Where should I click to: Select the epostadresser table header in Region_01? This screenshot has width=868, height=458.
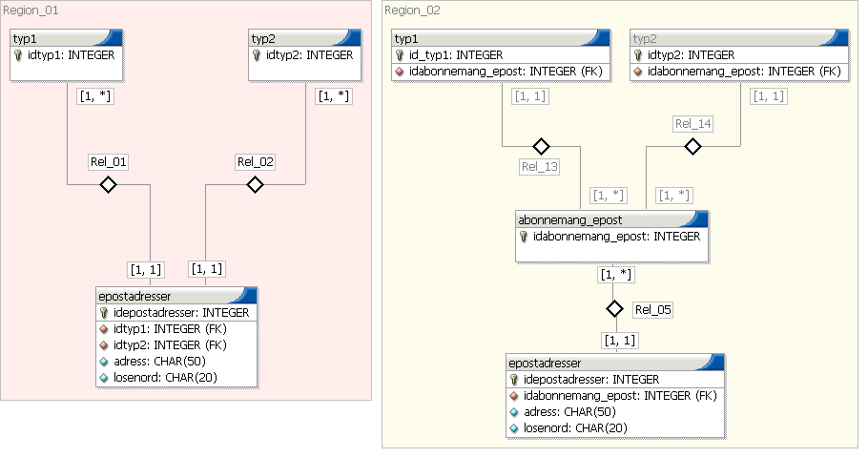pos(176,296)
